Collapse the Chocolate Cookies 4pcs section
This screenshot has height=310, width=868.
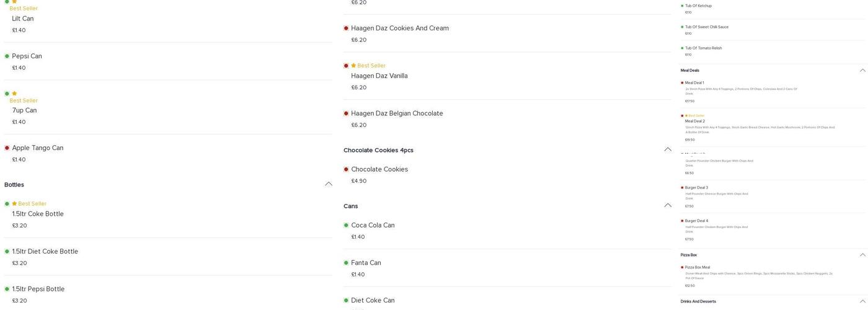[x=668, y=149]
